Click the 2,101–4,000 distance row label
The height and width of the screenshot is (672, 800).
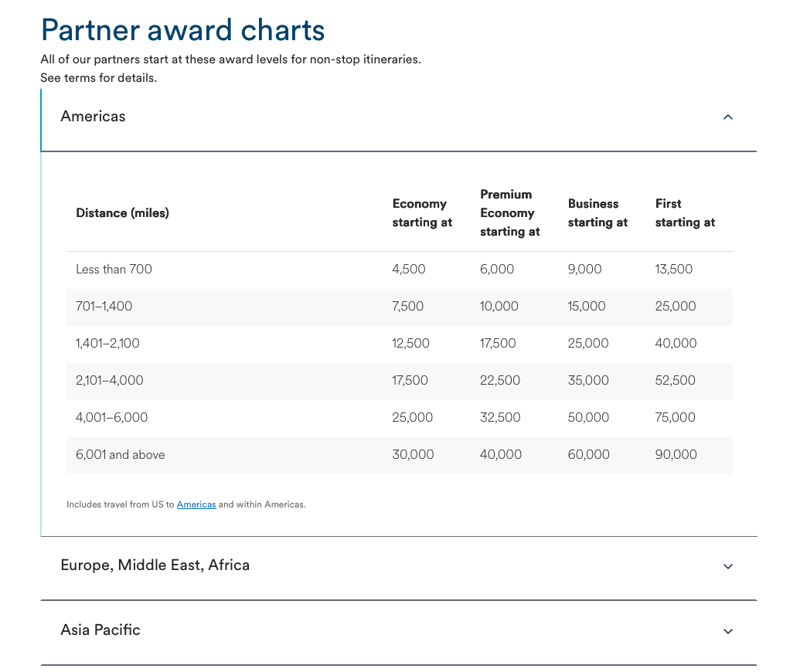(x=110, y=381)
